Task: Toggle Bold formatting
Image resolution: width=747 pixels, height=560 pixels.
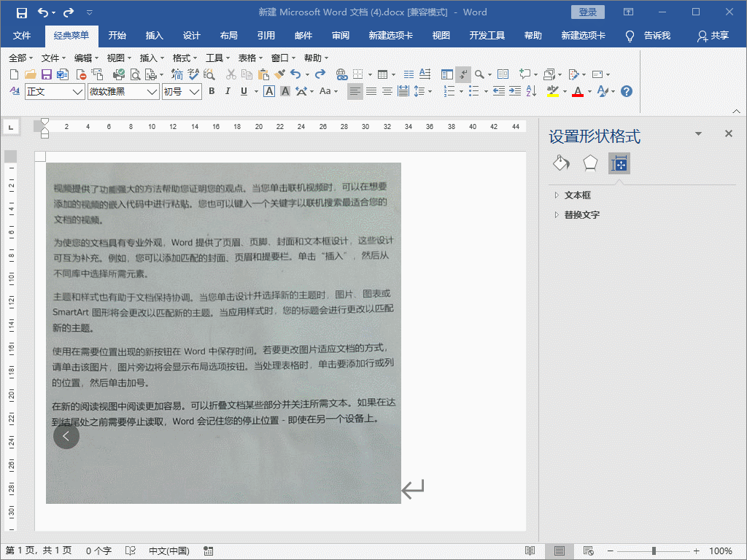Action: (x=212, y=91)
